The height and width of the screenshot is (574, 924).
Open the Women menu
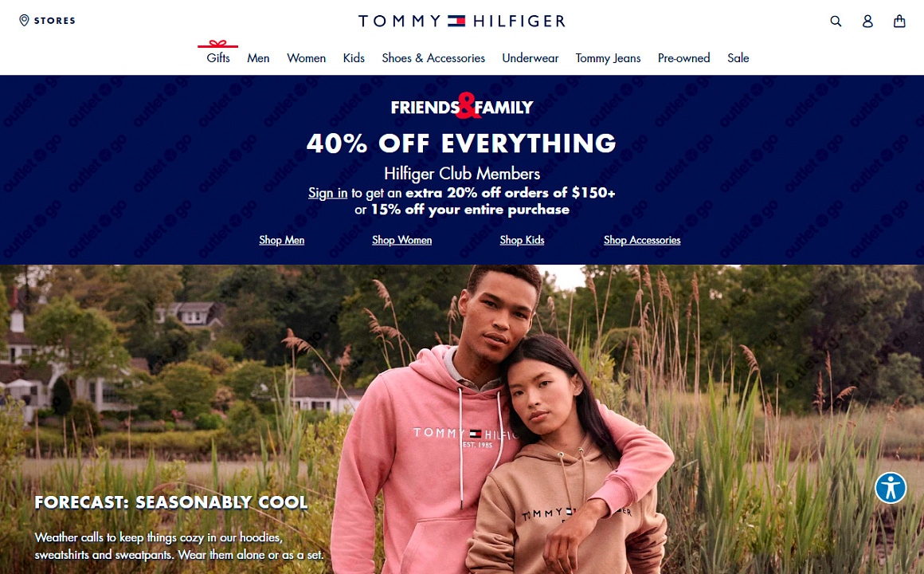click(307, 58)
